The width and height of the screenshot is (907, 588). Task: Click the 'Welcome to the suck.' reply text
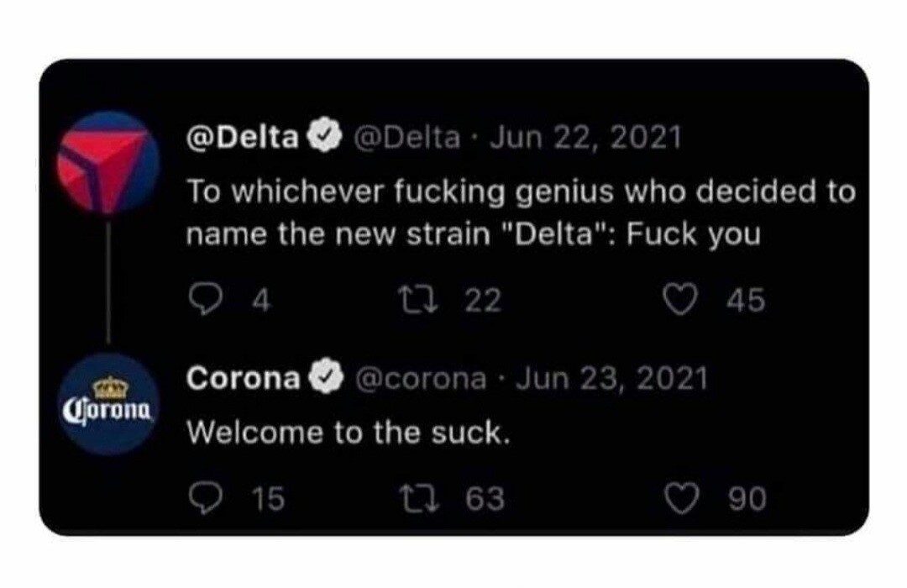coord(349,433)
